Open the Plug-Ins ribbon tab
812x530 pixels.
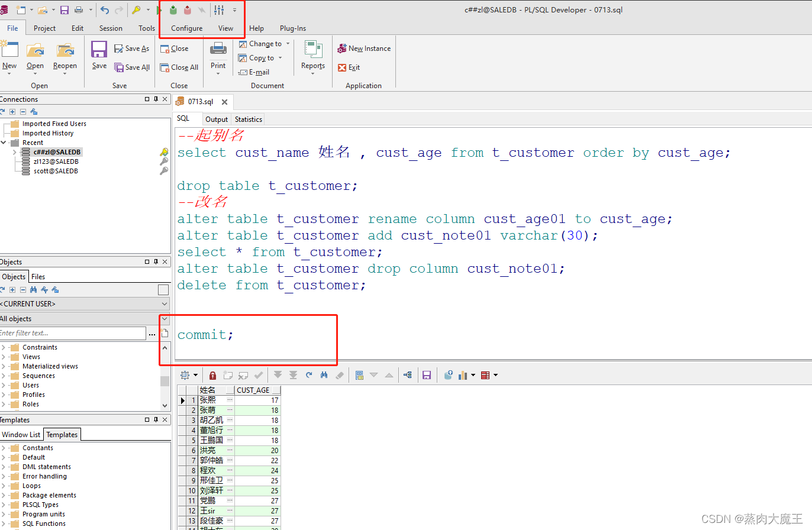tap(293, 28)
